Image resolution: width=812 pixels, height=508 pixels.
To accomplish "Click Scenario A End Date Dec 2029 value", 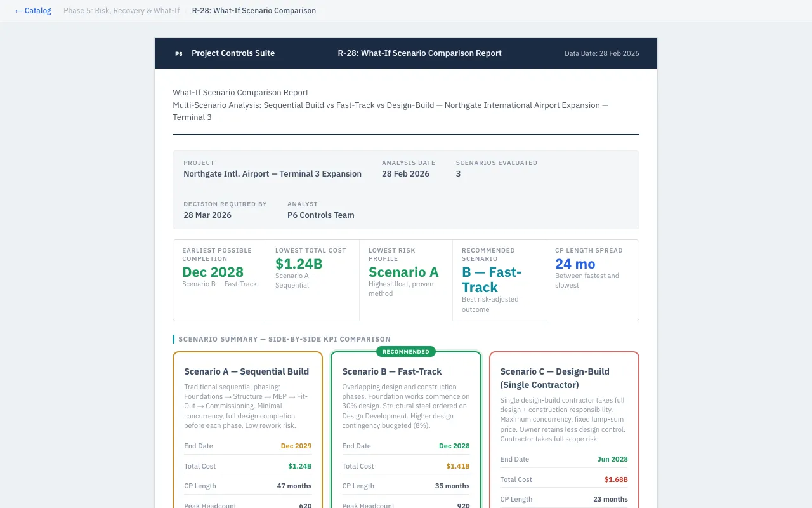I will [296, 446].
